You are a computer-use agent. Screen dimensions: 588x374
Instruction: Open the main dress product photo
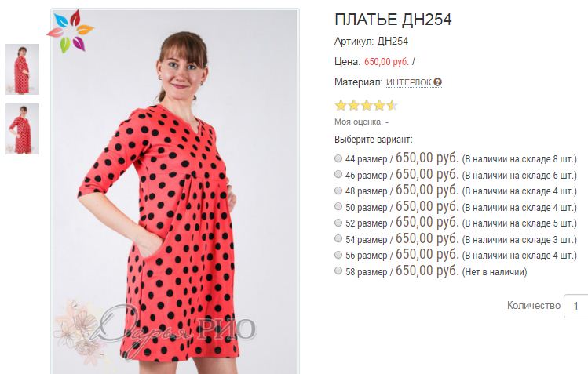point(175,191)
